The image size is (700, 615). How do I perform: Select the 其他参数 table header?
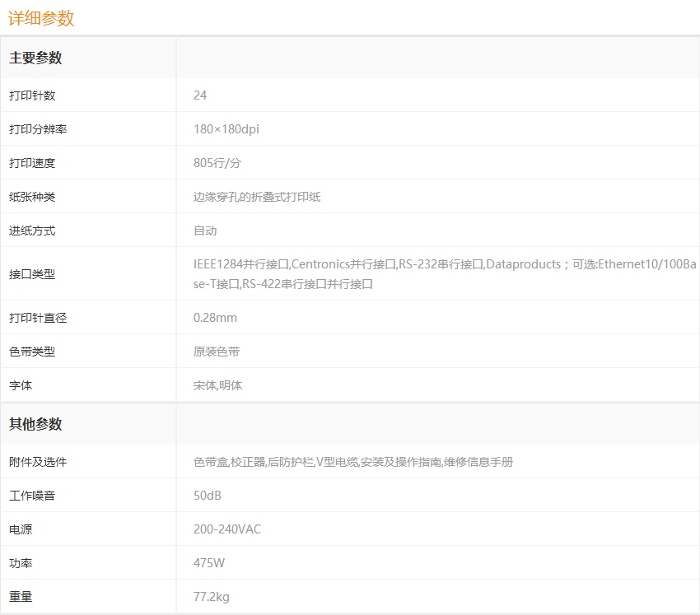35,425
